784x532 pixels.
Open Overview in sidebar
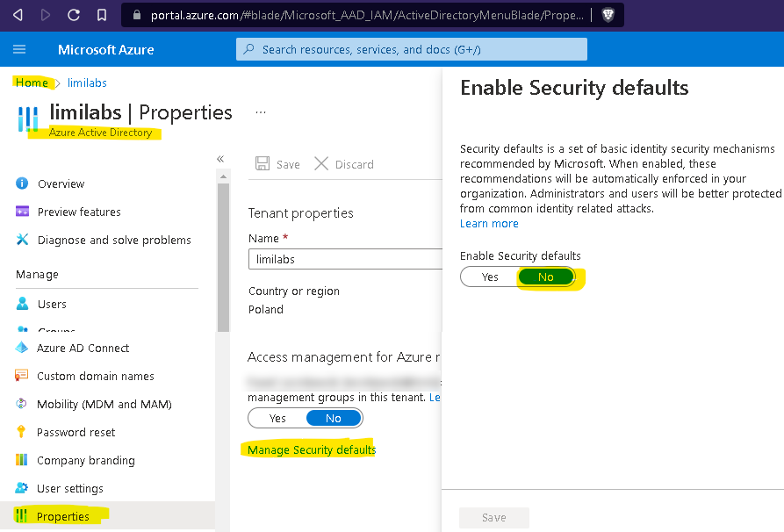[61, 184]
